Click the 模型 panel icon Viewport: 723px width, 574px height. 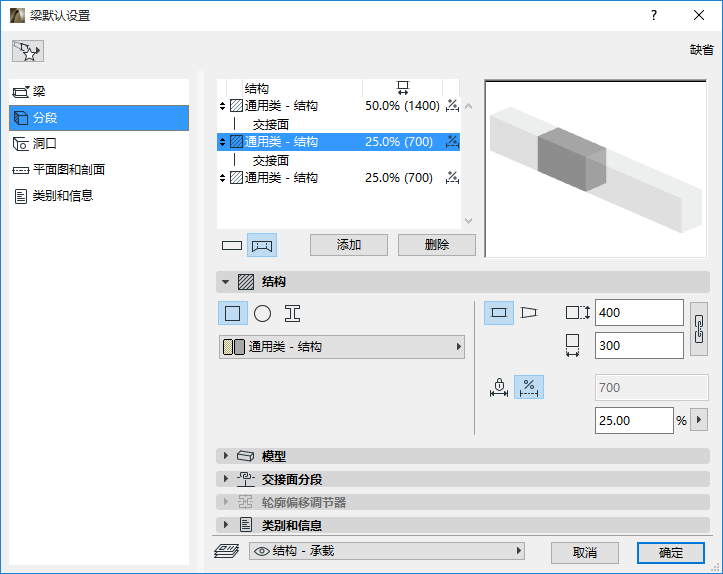point(245,456)
